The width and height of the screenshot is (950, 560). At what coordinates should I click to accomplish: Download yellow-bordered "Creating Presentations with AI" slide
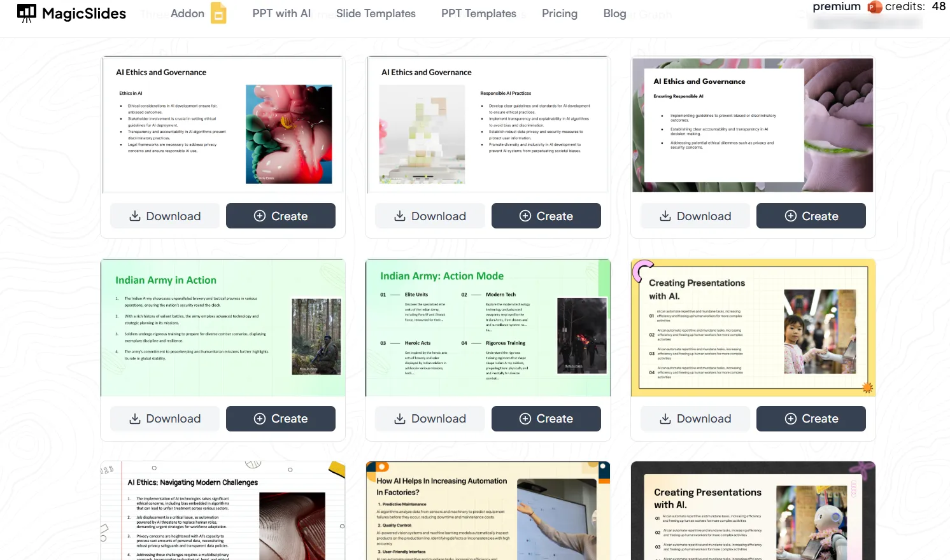[x=695, y=419]
